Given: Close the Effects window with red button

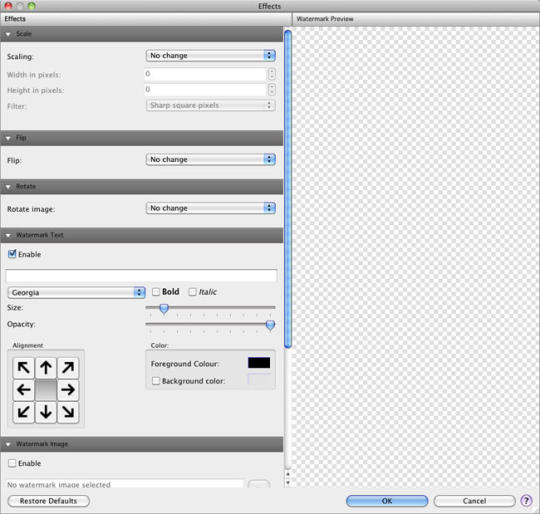Looking at the screenshot, I should pos(8,6).
